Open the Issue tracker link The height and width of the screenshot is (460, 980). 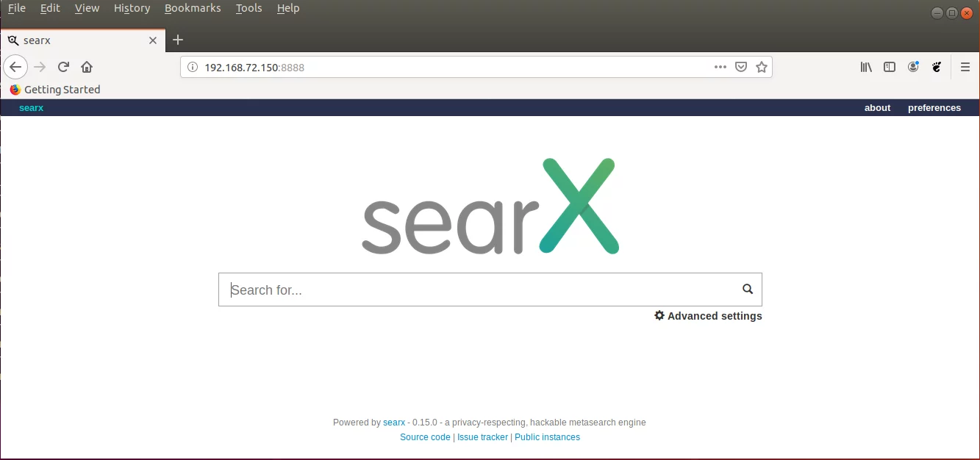point(482,436)
